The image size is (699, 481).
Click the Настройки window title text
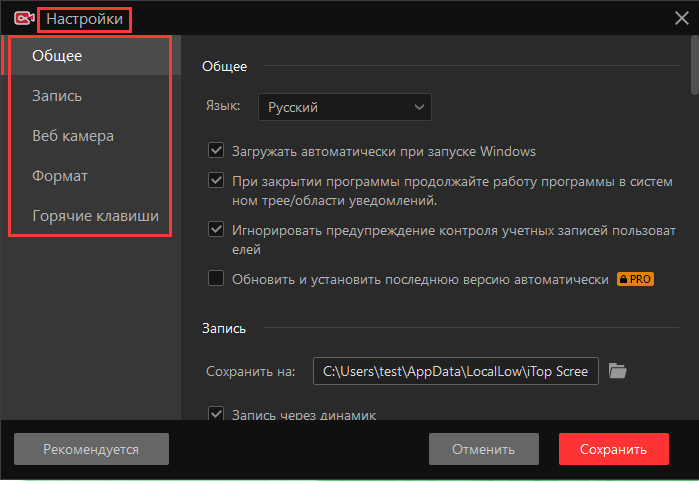coord(84,19)
